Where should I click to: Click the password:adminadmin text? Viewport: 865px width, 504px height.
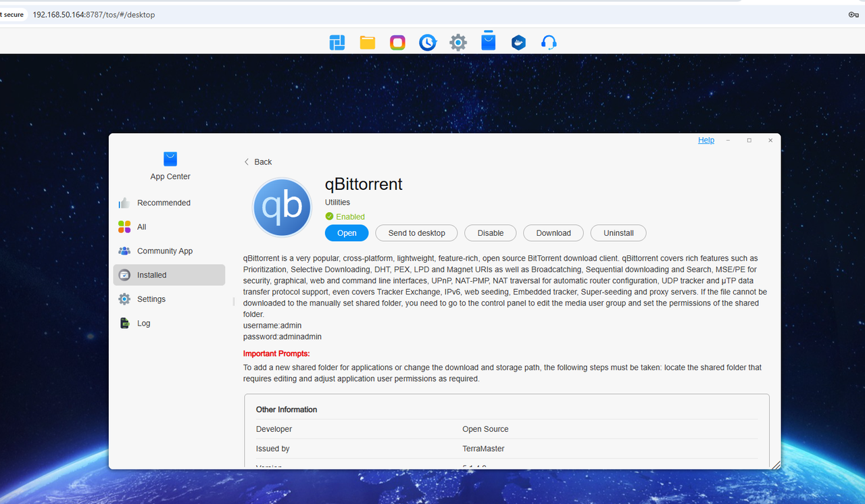tap(282, 336)
